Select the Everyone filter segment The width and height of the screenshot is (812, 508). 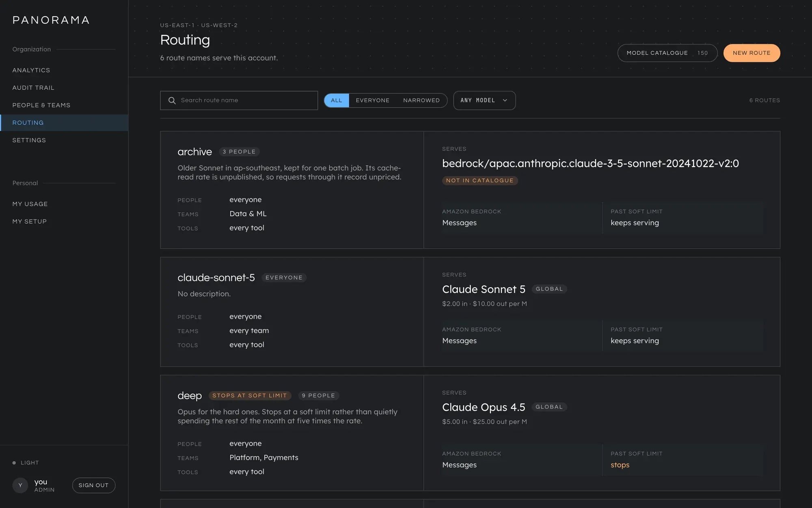[372, 100]
